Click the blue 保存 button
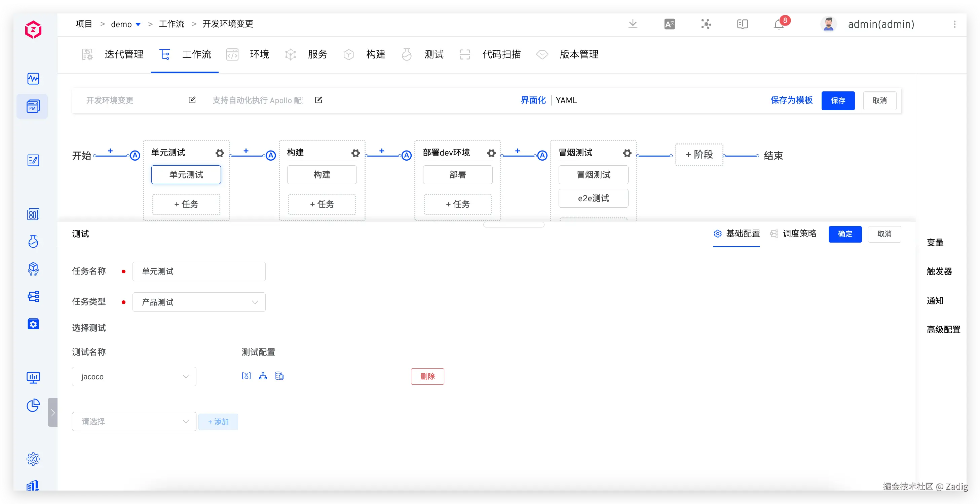The image size is (980, 504). 838,101
